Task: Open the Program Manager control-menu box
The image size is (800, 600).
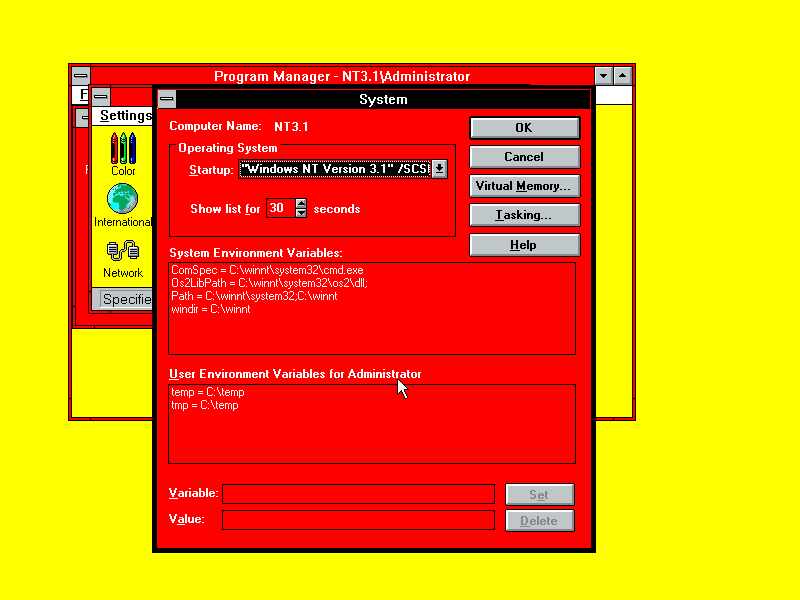Action: (81, 76)
